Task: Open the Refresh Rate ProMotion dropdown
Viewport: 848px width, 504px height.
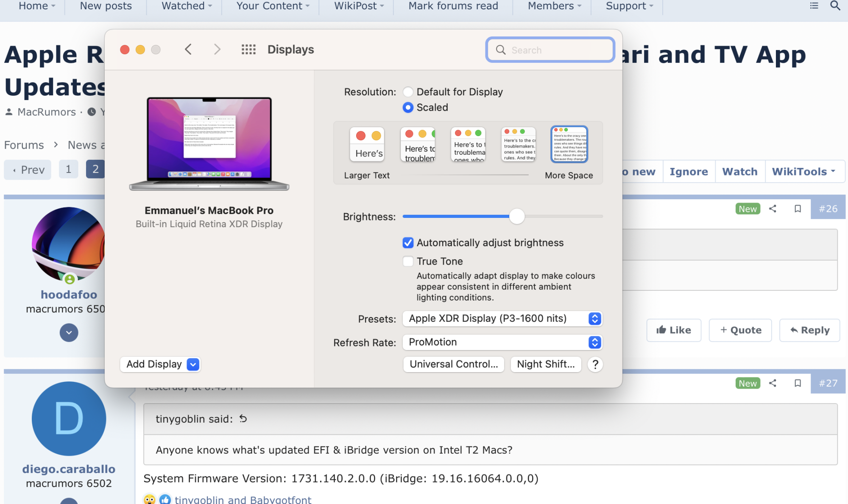Action: (x=502, y=342)
